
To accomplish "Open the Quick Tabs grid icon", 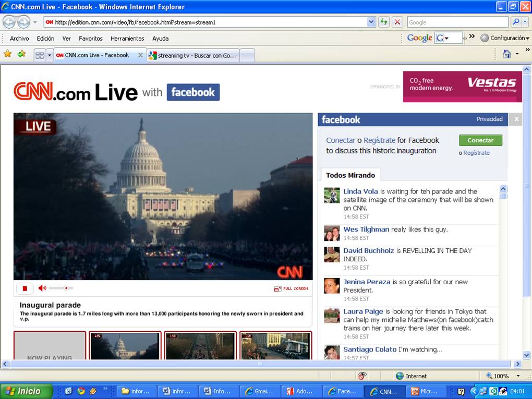I will coord(40,55).
